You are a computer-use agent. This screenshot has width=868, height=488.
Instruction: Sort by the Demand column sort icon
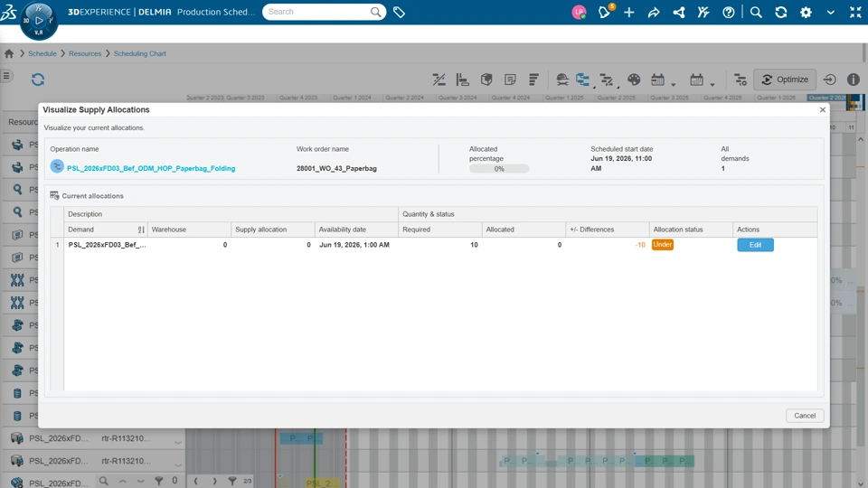pos(141,230)
